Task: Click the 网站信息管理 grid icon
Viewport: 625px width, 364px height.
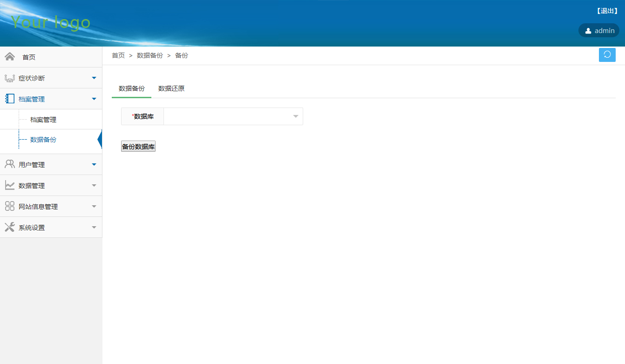Action: tap(10, 206)
